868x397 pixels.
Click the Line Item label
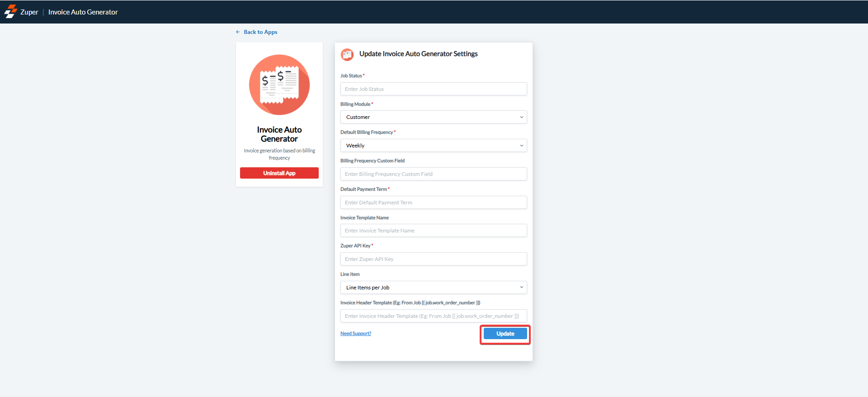tap(350, 274)
